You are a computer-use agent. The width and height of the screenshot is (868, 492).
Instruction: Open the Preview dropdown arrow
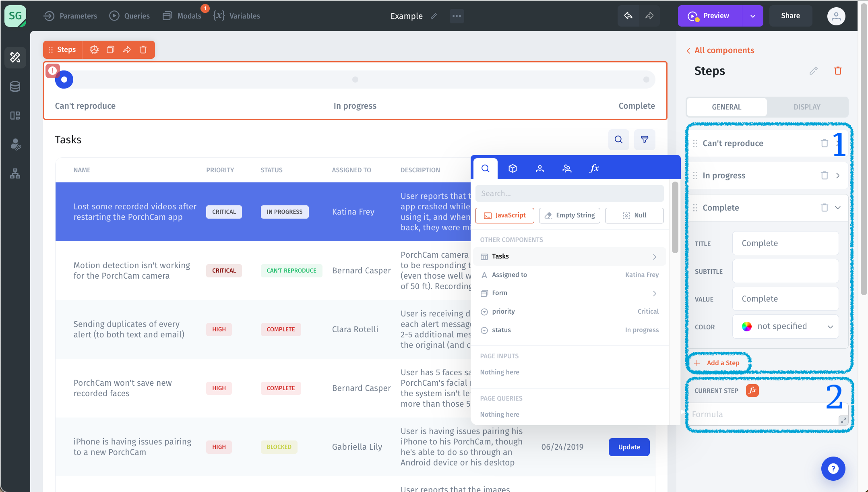point(752,16)
